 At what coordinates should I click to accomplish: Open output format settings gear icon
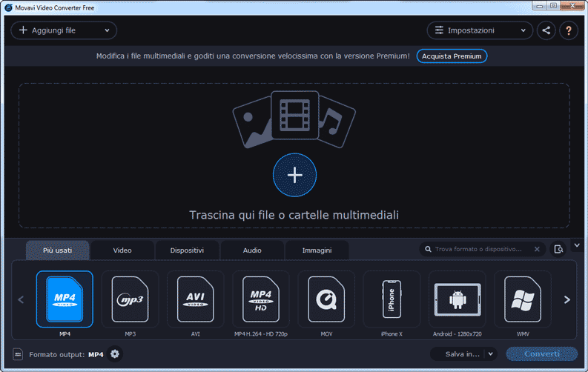point(115,354)
